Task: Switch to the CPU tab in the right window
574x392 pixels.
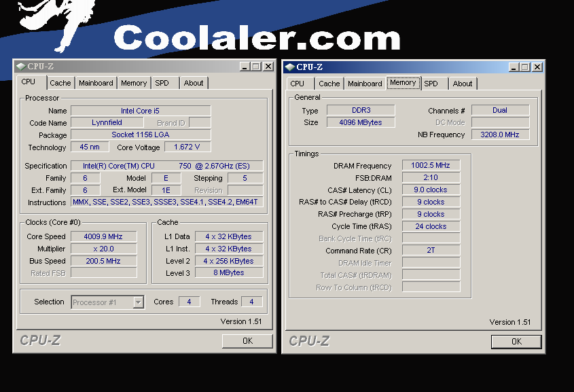Action: click(300, 84)
